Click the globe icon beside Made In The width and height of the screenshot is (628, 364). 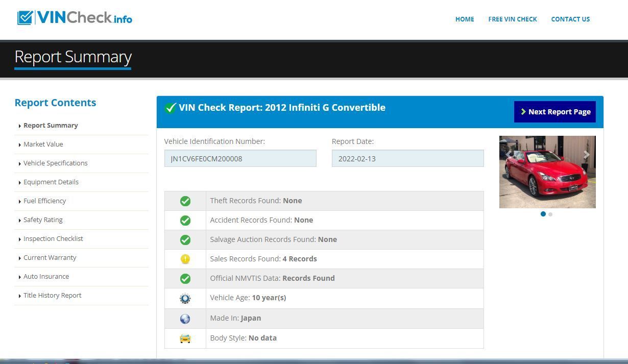[185, 319]
